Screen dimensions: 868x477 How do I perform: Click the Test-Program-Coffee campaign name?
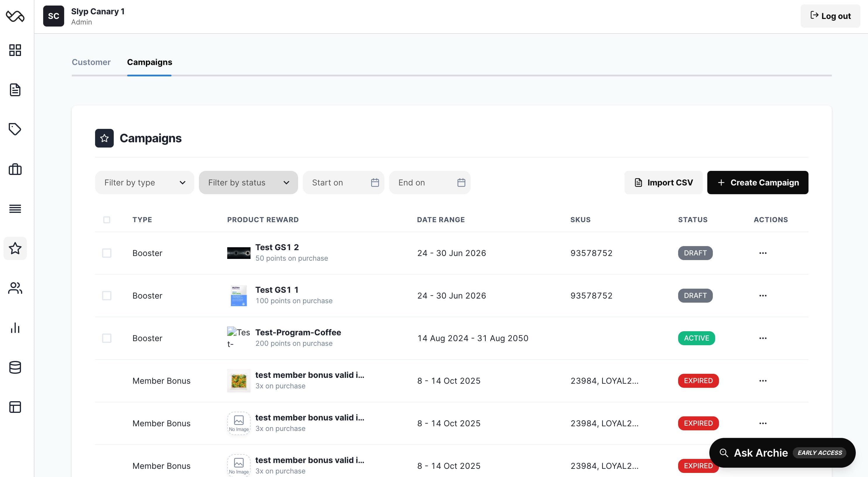click(298, 332)
